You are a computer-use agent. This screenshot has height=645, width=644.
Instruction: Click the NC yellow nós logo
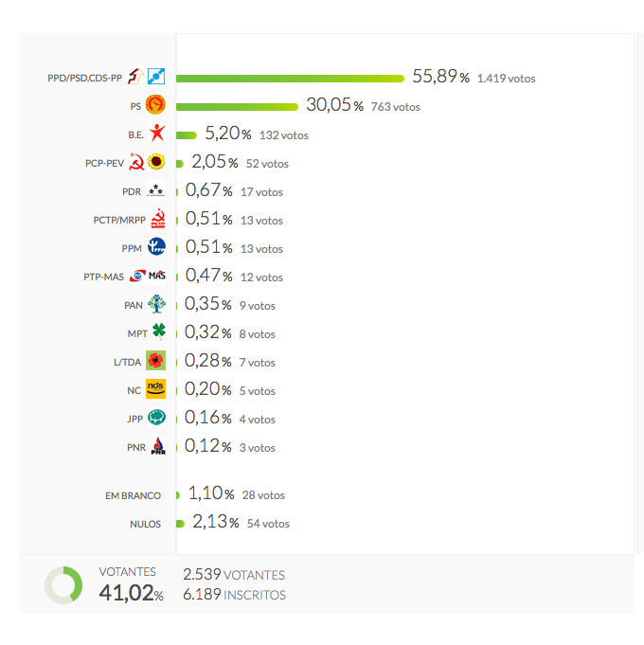pos(156,388)
